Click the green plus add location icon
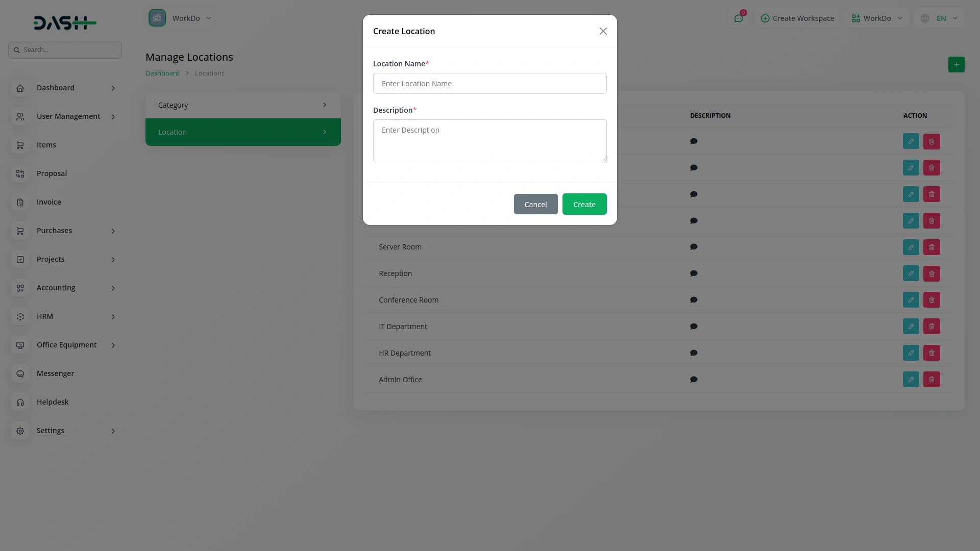 956,65
